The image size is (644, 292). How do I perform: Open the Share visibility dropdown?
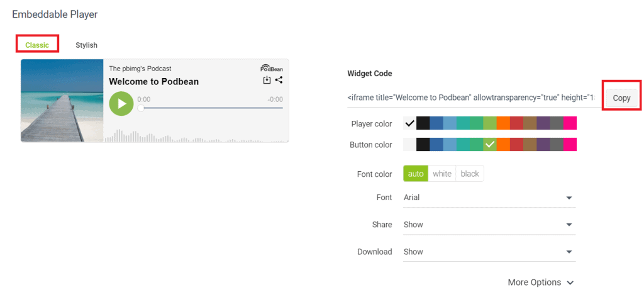(x=489, y=225)
